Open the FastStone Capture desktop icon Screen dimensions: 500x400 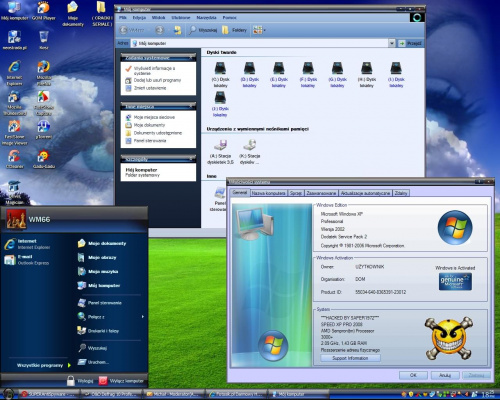[44, 103]
